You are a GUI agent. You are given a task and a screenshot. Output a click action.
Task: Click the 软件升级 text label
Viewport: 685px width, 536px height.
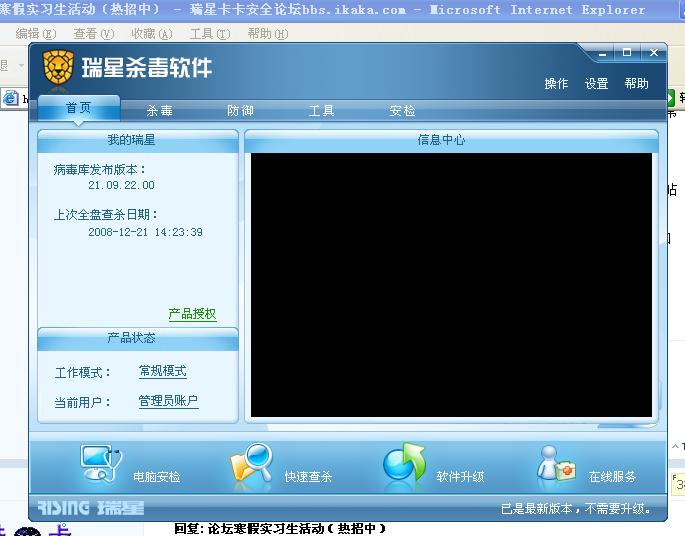coord(460,477)
